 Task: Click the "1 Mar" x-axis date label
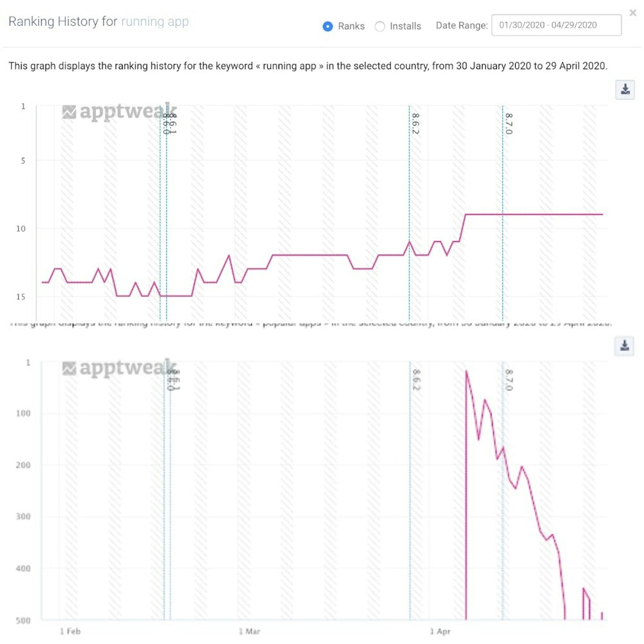(250, 631)
